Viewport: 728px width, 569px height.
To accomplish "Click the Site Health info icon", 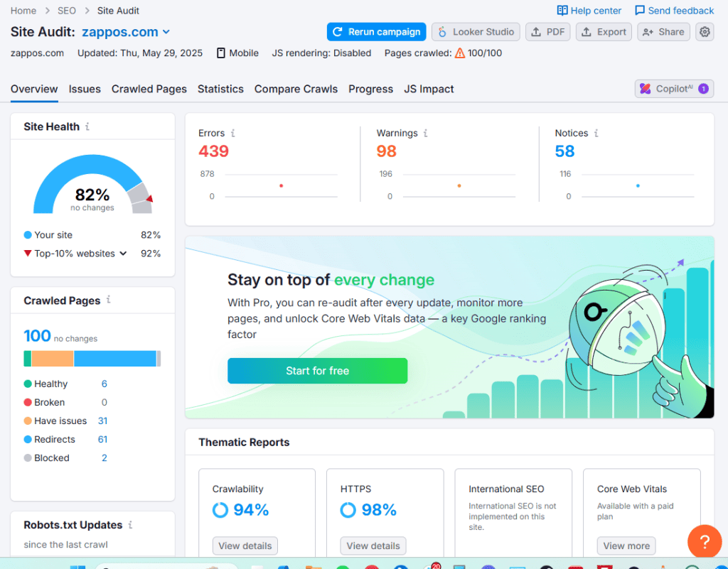I will [87, 126].
